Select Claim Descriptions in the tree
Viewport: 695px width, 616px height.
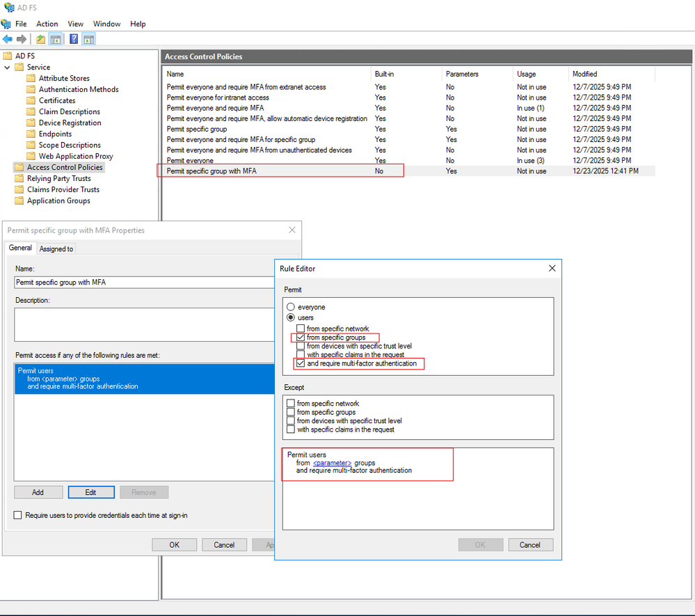point(69,112)
